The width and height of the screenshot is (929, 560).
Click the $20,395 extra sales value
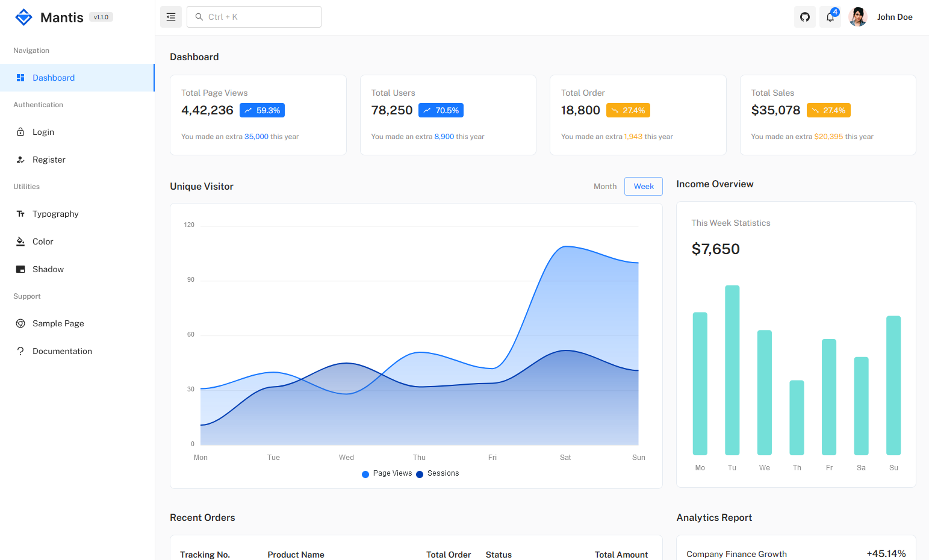(828, 137)
